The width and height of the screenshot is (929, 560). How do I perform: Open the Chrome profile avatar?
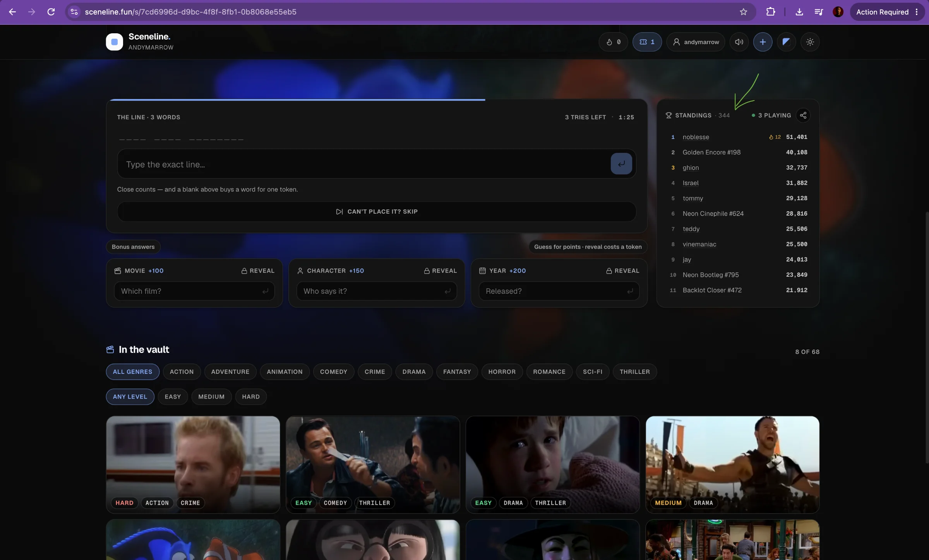(838, 12)
